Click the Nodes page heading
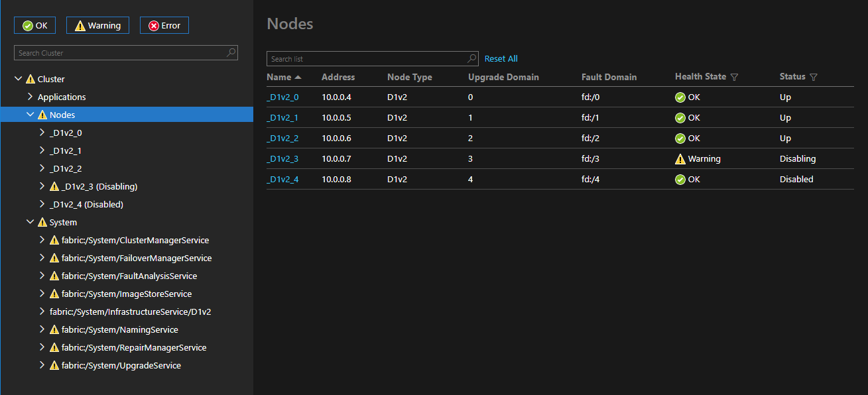The height and width of the screenshot is (395, 868). [290, 24]
